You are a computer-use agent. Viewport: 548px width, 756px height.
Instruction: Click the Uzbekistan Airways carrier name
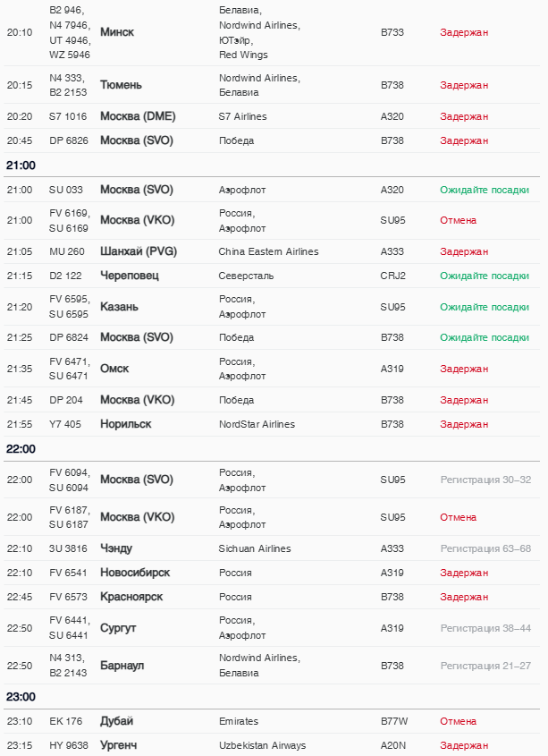[262, 745]
